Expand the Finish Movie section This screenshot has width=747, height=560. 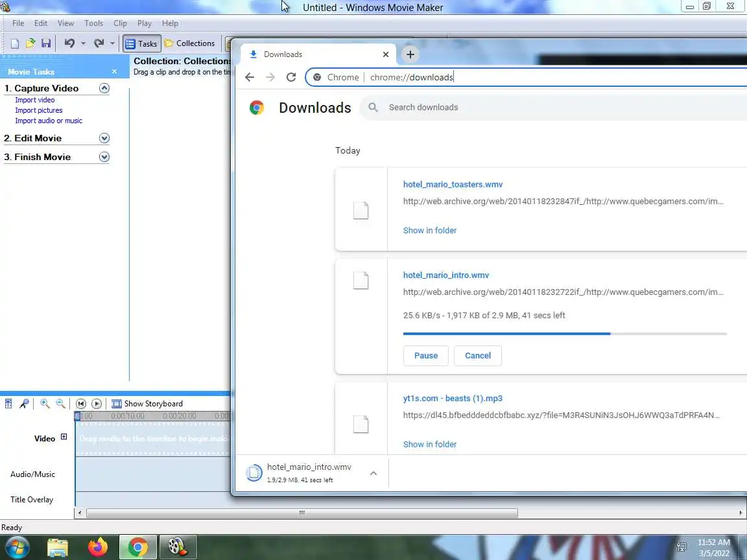tap(104, 157)
